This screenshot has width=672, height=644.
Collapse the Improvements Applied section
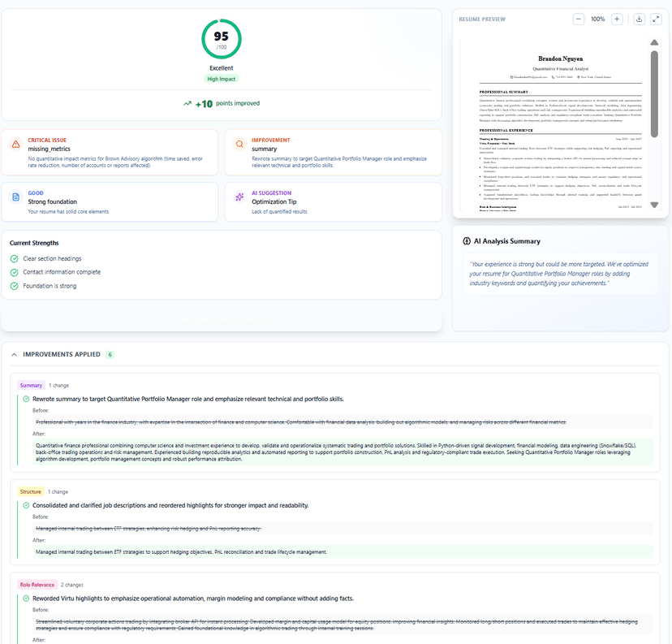click(11, 354)
